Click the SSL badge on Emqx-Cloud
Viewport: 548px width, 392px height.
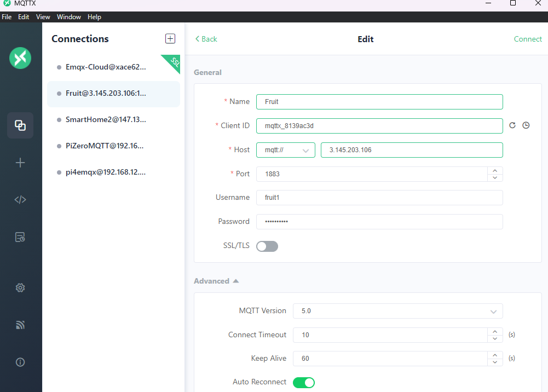coord(174,61)
